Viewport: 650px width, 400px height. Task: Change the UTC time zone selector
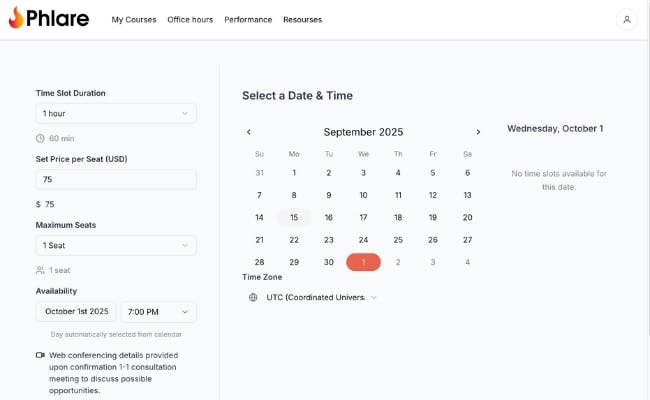pos(321,297)
